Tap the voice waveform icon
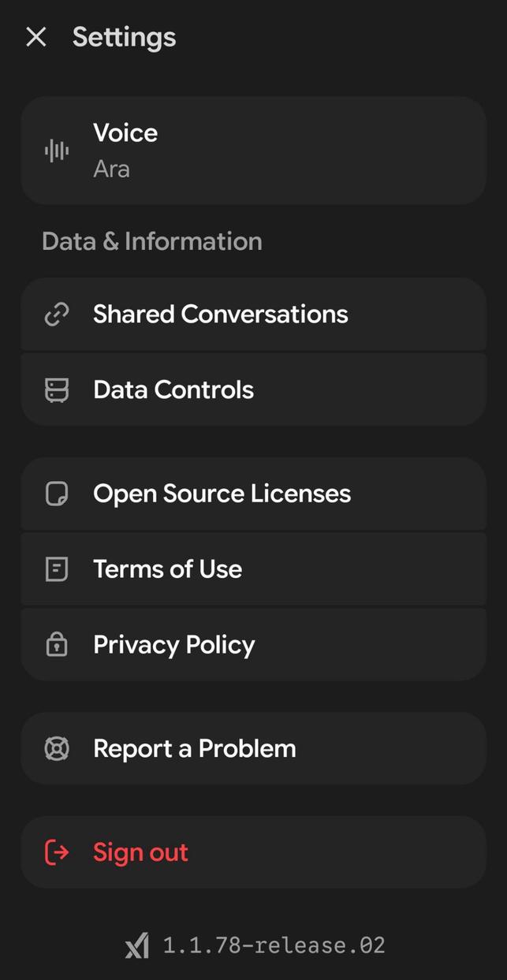The height and width of the screenshot is (980, 507). pyautogui.click(x=57, y=151)
